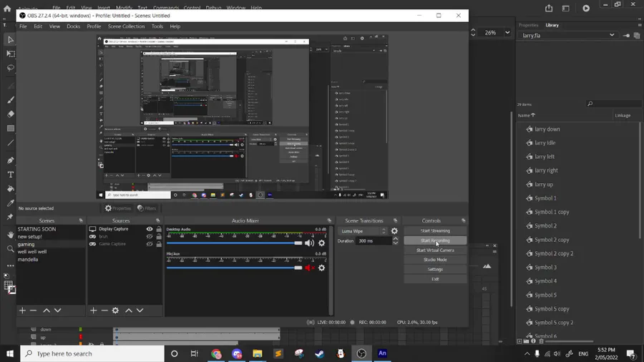Select the Hand tool in Animate toolbar
This screenshot has width=644, height=362.
point(10,235)
